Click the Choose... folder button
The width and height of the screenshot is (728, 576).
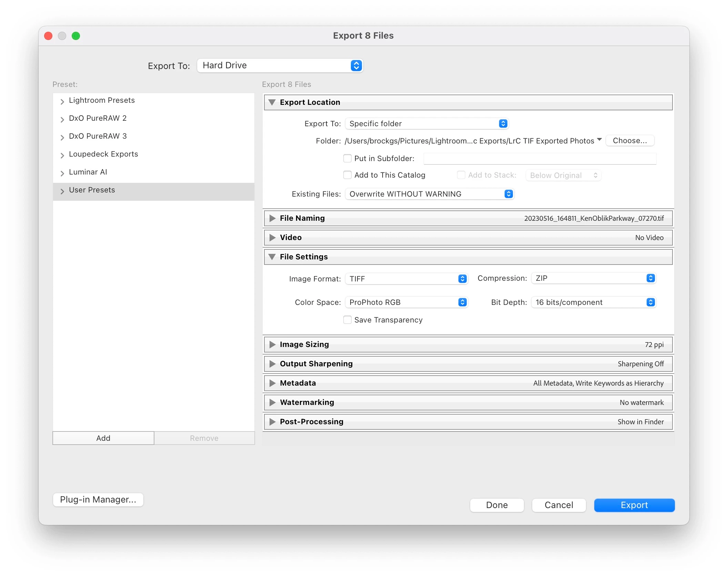(x=629, y=141)
